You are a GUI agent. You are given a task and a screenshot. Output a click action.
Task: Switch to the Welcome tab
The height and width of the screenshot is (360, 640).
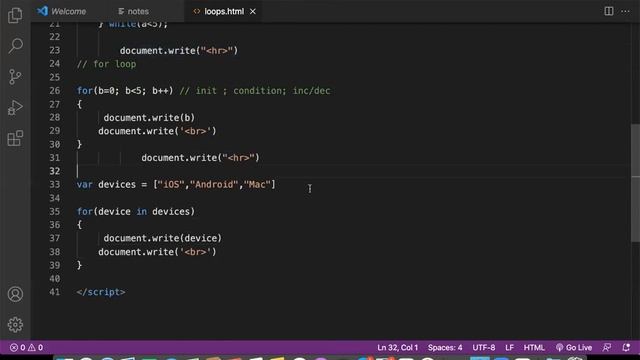pyautogui.click(x=62, y=11)
